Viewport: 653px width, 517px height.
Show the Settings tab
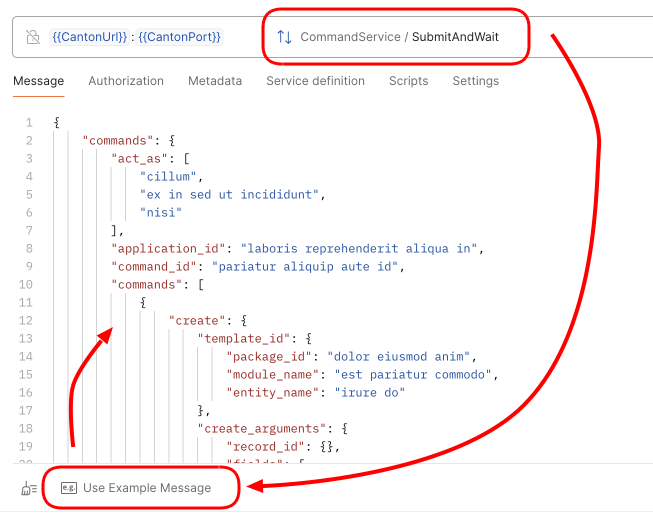pyautogui.click(x=475, y=81)
